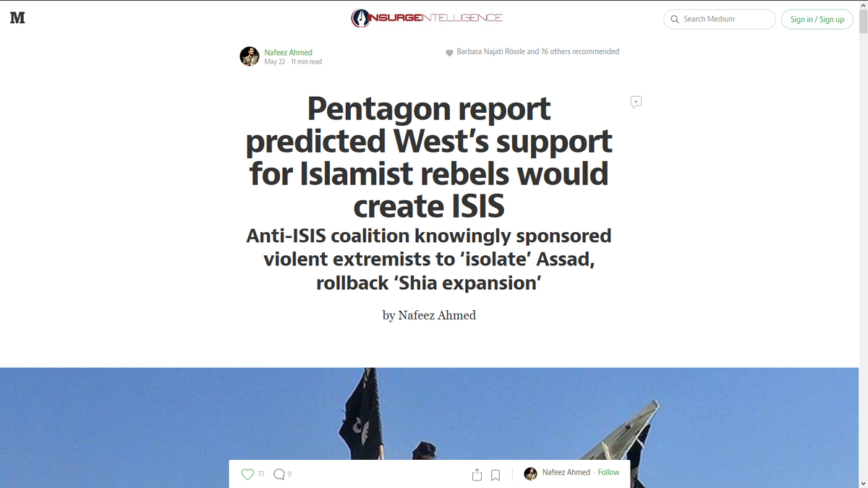The image size is (868, 488).
Task: Open Nafeez Ahmed name in bottom bar
Action: tap(566, 472)
